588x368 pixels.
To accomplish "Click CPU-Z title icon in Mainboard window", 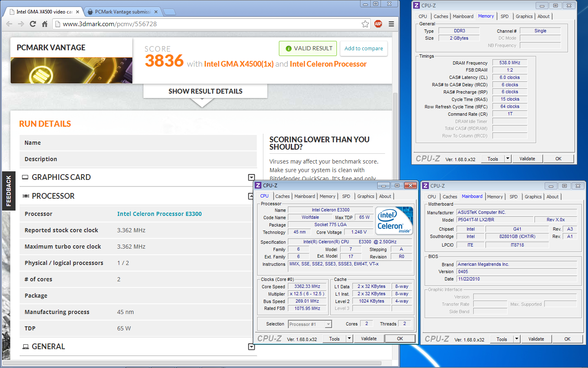I will pyautogui.click(x=425, y=186).
